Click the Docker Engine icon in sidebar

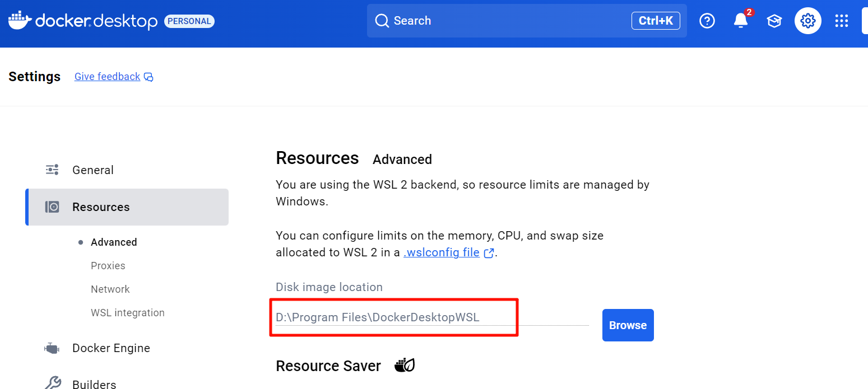click(52, 348)
